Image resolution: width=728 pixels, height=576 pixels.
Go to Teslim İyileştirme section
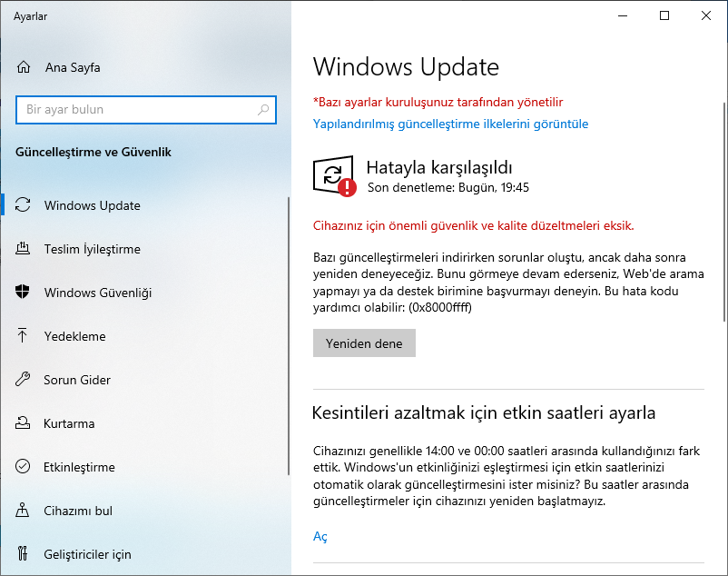92,249
